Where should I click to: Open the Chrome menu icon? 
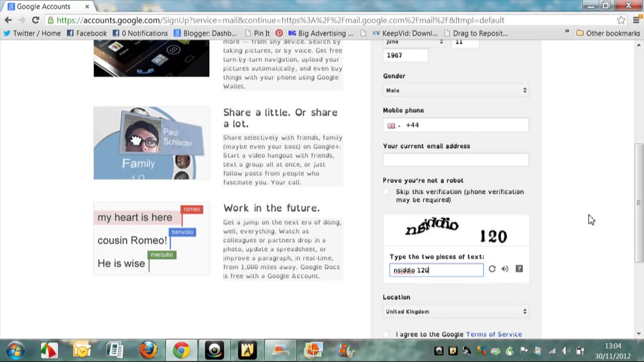(635, 20)
